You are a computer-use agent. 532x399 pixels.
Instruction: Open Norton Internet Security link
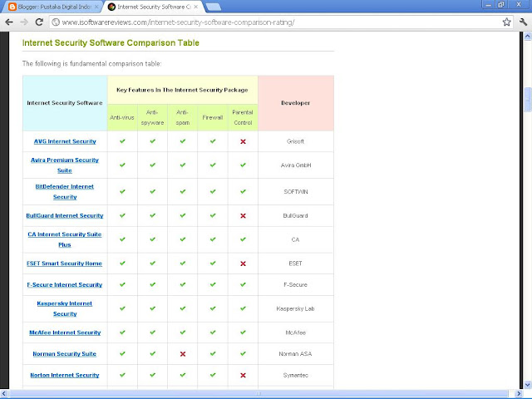point(65,375)
